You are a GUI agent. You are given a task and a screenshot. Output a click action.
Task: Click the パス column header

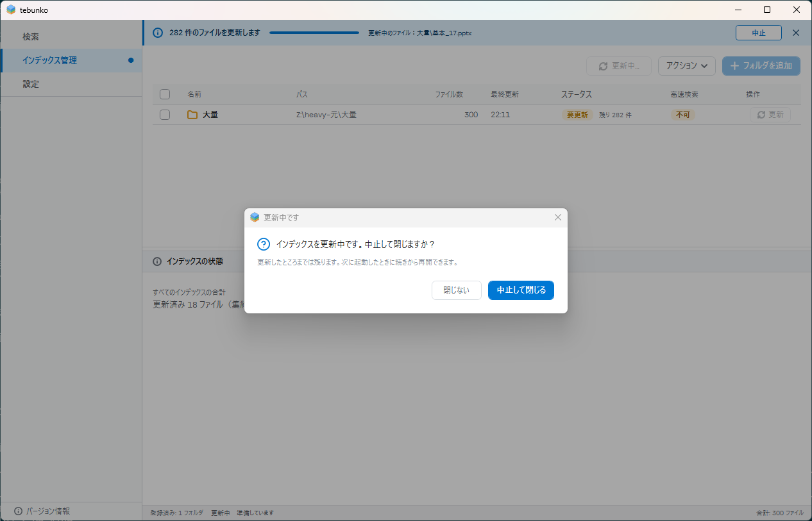pyautogui.click(x=302, y=94)
